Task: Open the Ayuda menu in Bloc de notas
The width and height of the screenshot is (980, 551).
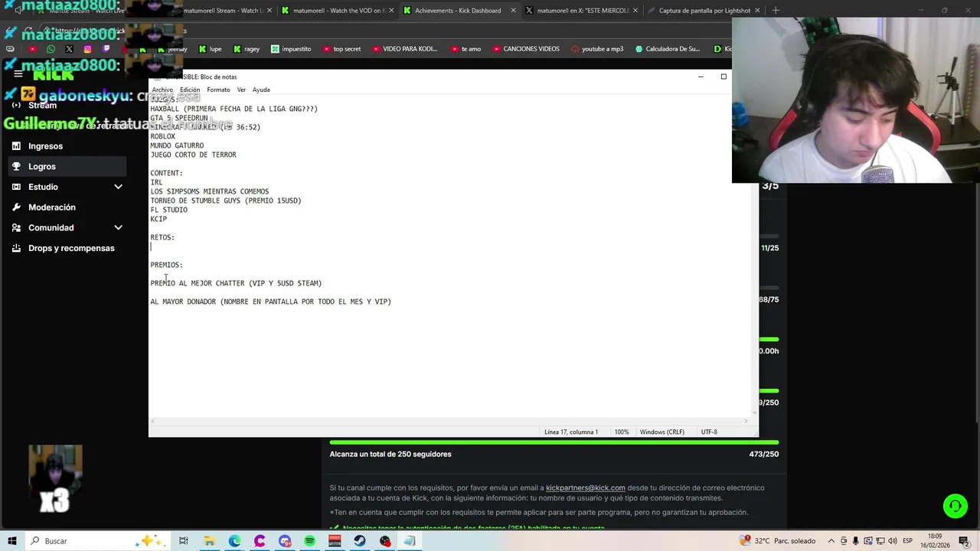Action: pyautogui.click(x=261, y=90)
